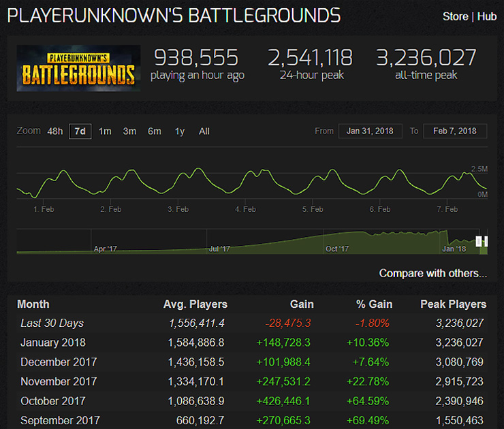The height and width of the screenshot is (429, 504).
Task: Click the +10.36% gain value
Action: pos(368,343)
